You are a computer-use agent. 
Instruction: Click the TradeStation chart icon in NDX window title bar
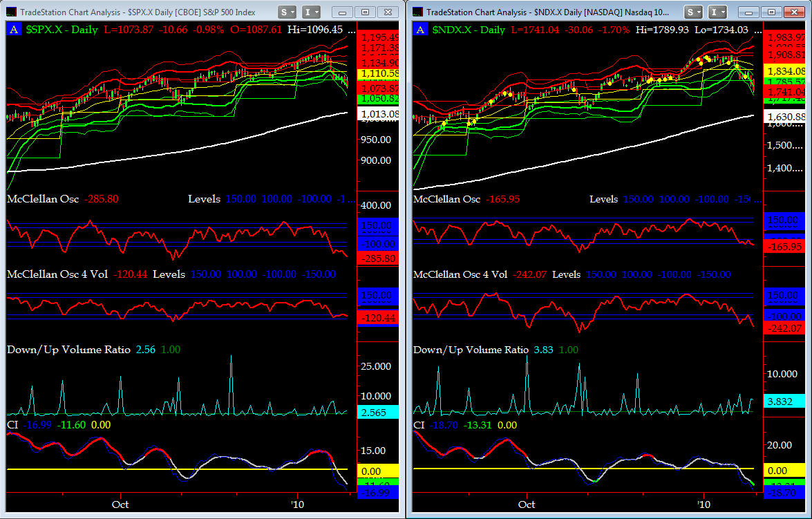click(418, 12)
